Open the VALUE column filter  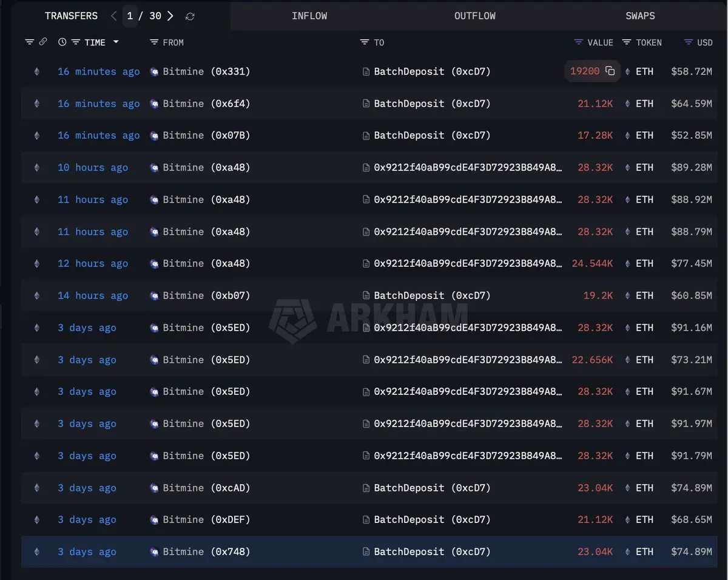click(578, 42)
